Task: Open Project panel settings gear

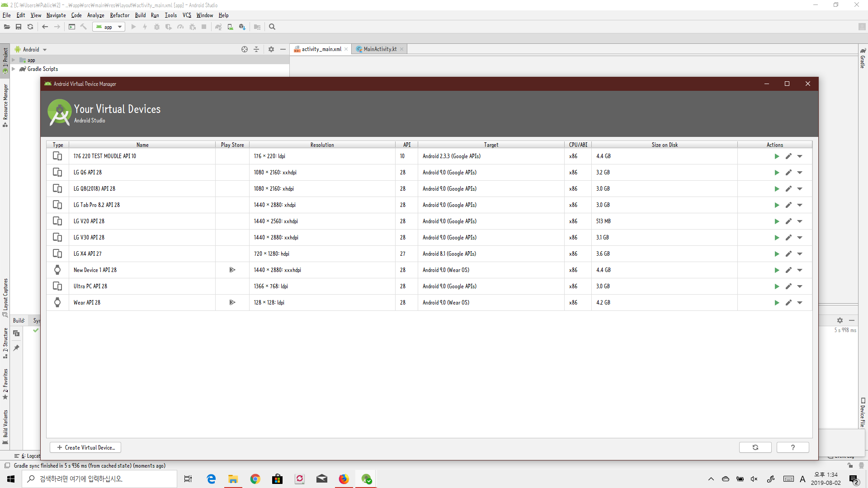Action: pos(271,50)
